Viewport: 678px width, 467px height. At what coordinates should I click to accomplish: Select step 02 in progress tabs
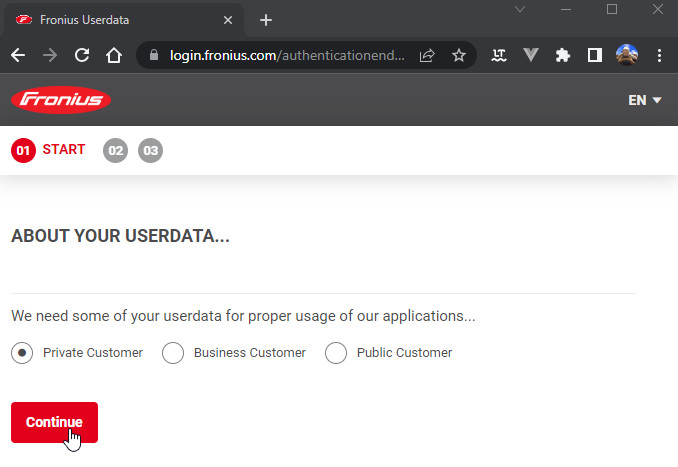pos(116,151)
